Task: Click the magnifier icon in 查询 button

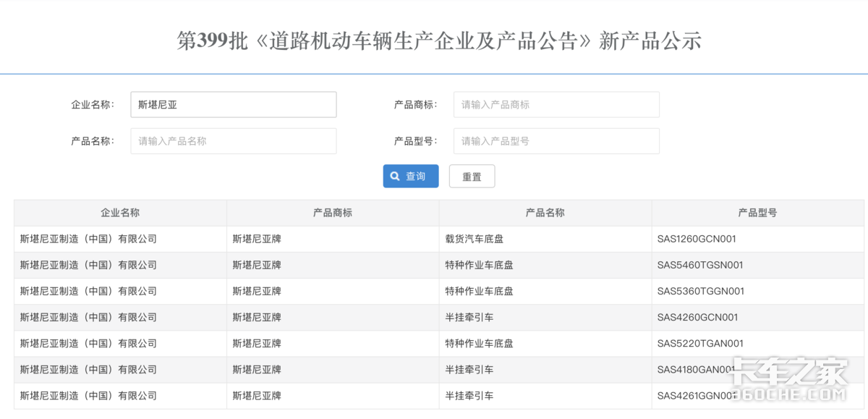Action: click(x=395, y=176)
